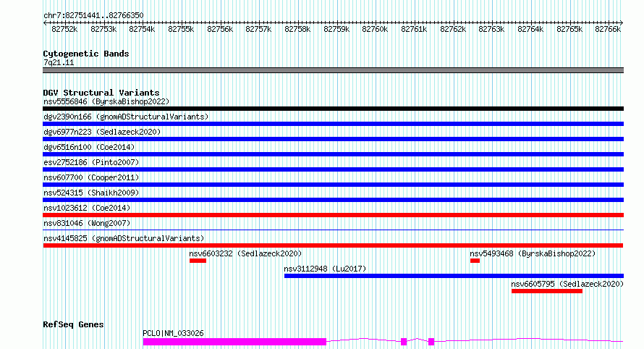Open nsv524315 (Shaikh2009) variant label
Image resolution: width=644 pixels, height=349 pixels.
(91, 193)
